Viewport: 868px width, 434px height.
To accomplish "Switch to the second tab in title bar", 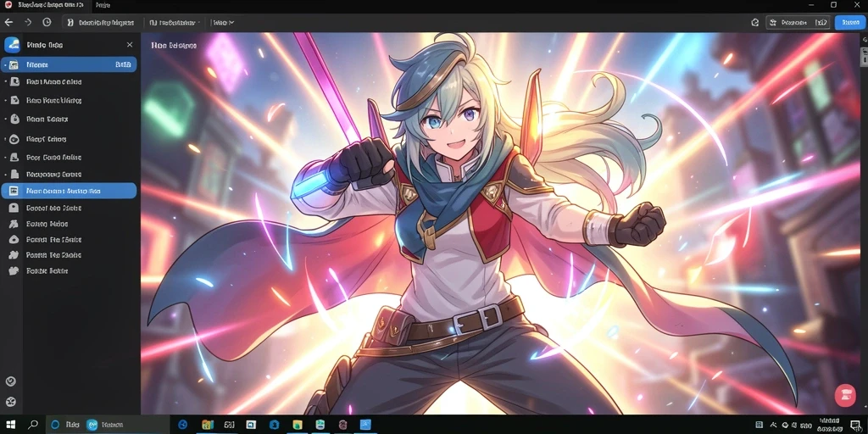I will coord(103,5).
